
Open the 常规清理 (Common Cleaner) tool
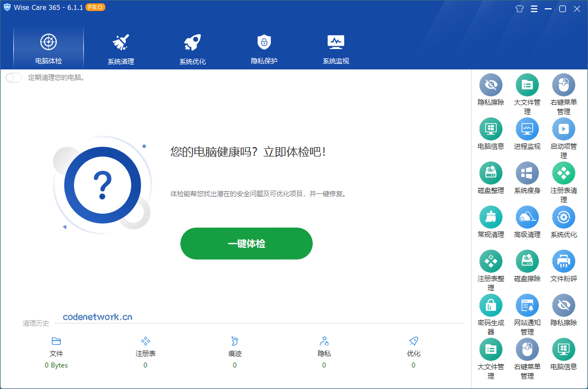[x=491, y=217]
